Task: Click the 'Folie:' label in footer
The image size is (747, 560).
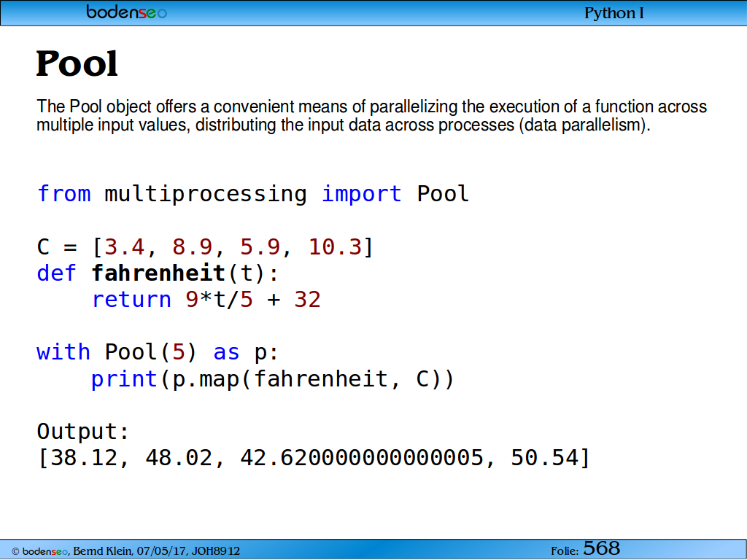Action: click(565, 551)
